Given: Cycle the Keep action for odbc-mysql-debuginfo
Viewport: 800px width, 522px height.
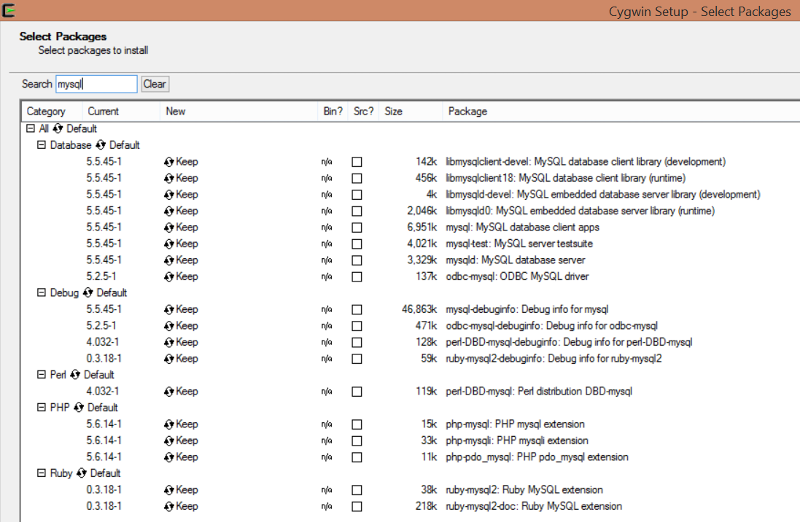Looking at the screenshot, I should tap(181, 326).
